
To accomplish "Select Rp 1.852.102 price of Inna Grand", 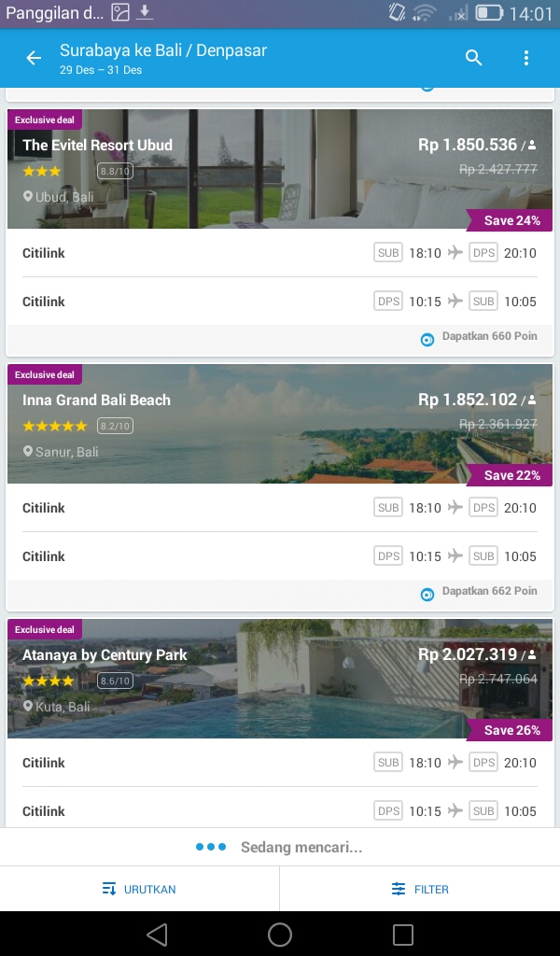I will coord(468,400).
